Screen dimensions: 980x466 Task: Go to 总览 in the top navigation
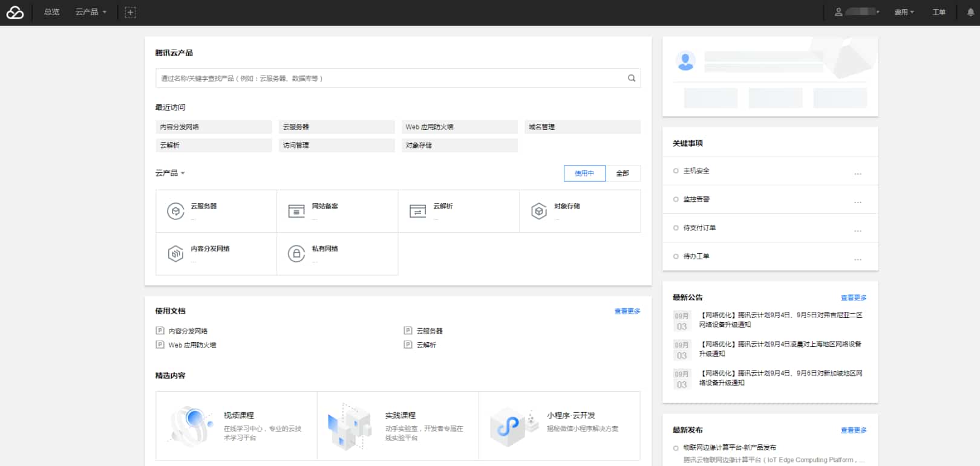(x=52, y=12)
